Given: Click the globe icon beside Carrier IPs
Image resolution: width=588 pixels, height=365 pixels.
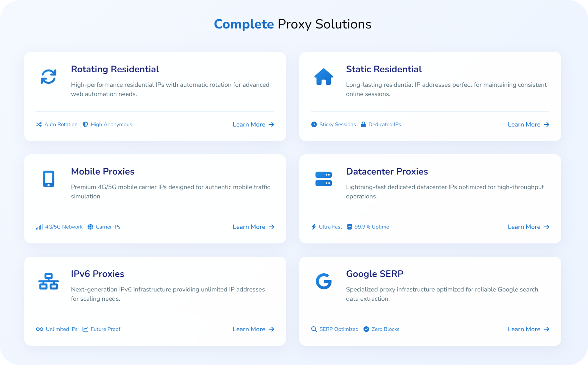Looking at the screenshot, I should [x=90, y=227].
